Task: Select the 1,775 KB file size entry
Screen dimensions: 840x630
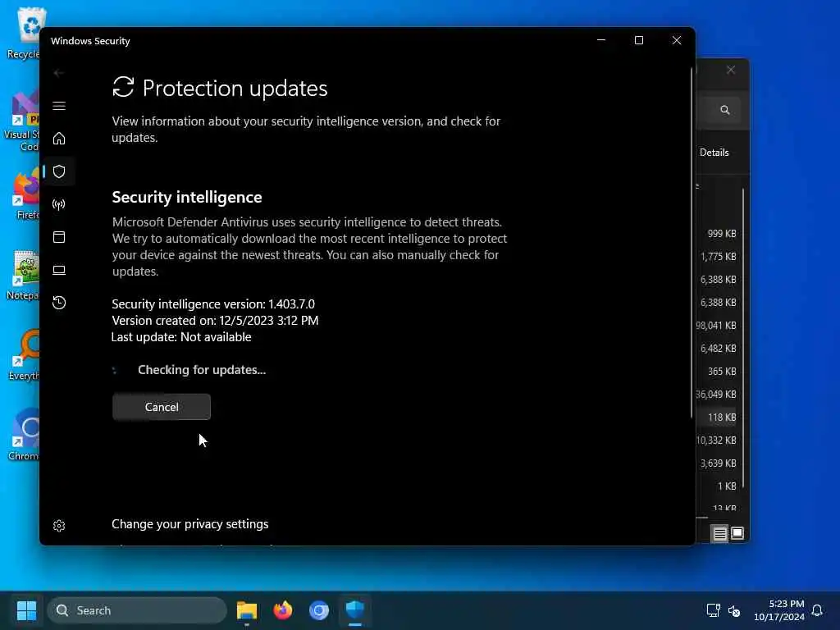Action: [719, 257]
